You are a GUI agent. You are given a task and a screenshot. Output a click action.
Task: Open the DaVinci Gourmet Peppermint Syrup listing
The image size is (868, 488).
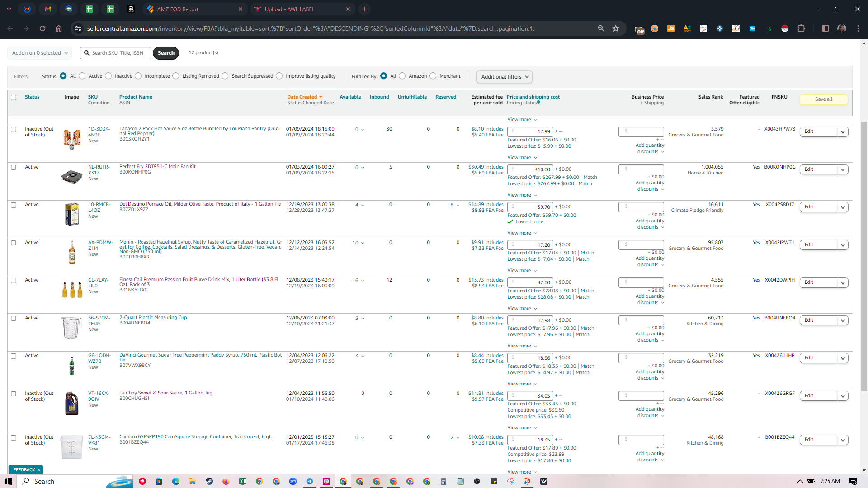(200, 357)
